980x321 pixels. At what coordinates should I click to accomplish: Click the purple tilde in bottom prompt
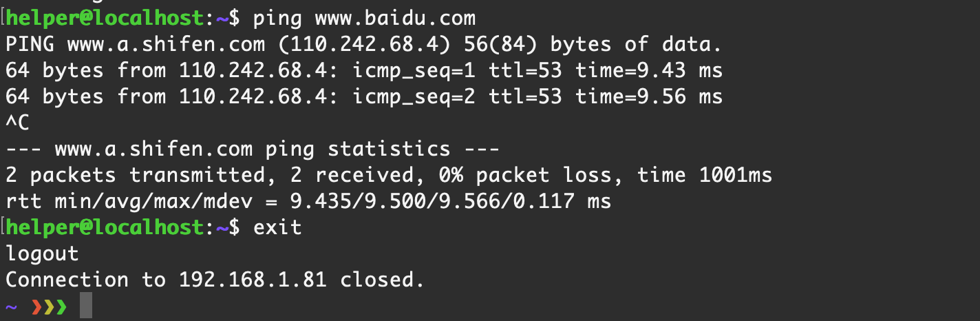click(x=11, y=306)
